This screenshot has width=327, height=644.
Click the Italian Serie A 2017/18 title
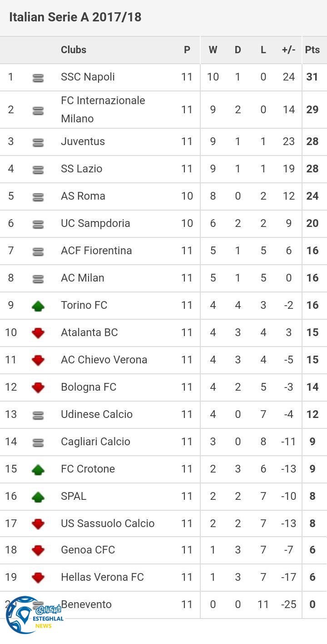[75, 17]
